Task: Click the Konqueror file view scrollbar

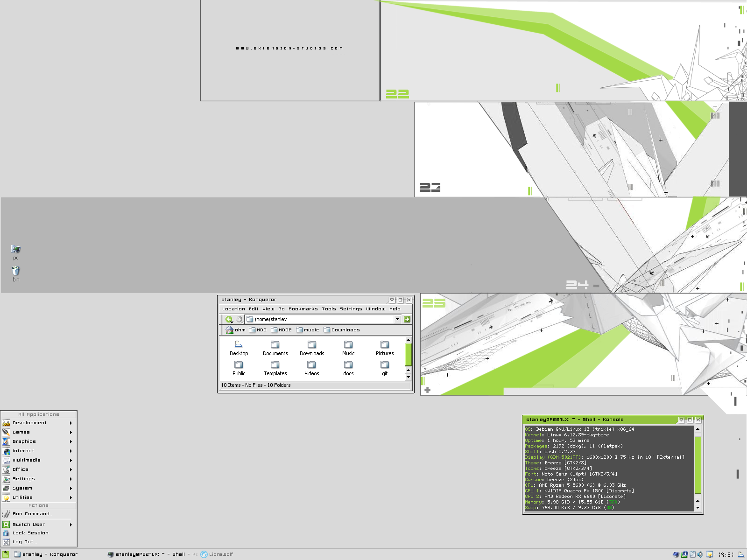Action: 408,355
